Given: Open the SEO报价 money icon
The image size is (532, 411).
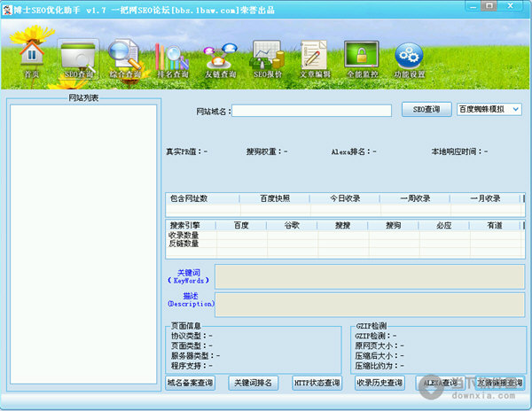Looking at the screenshot, I should [x=268, y=59].
